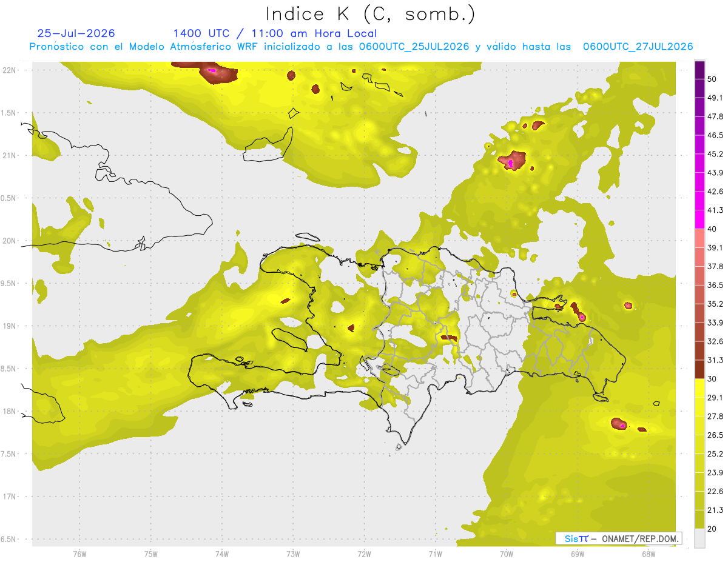
Task: Click the 21N latitude label
Action: 9,155
